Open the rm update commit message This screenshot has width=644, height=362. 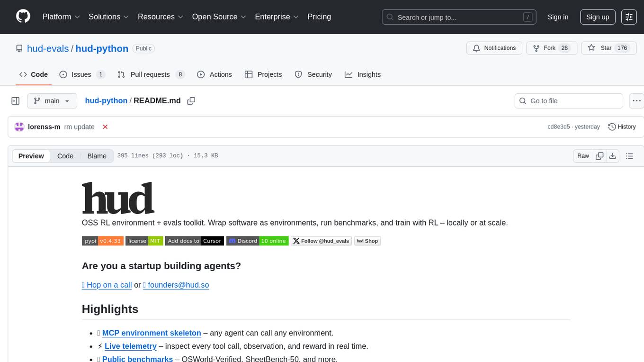(x=80, y=127)
